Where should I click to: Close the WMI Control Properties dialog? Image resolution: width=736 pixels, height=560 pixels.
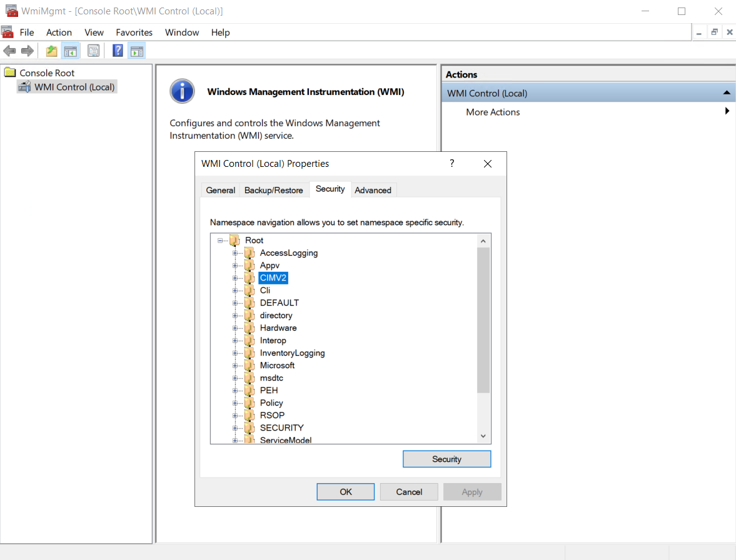[x=488, y=163]
